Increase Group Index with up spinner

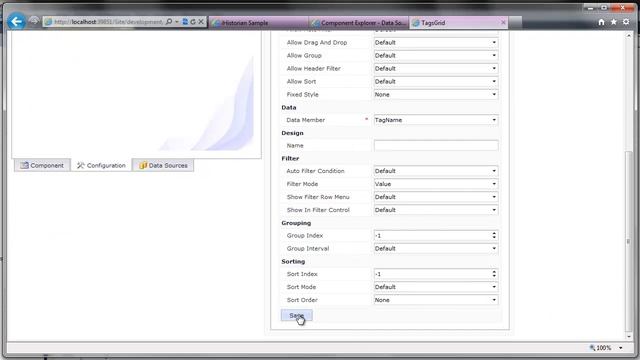click(x=494, y=233)
